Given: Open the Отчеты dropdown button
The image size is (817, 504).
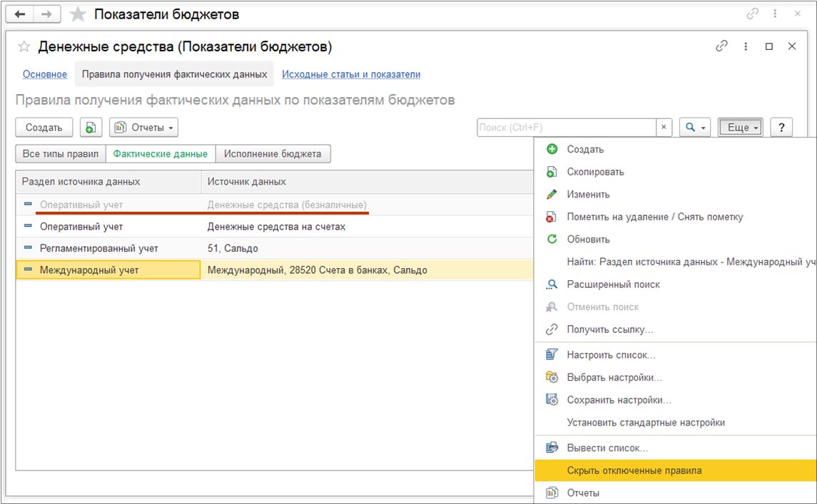Looking at the screenshot, I should click(x=143, y=128).
